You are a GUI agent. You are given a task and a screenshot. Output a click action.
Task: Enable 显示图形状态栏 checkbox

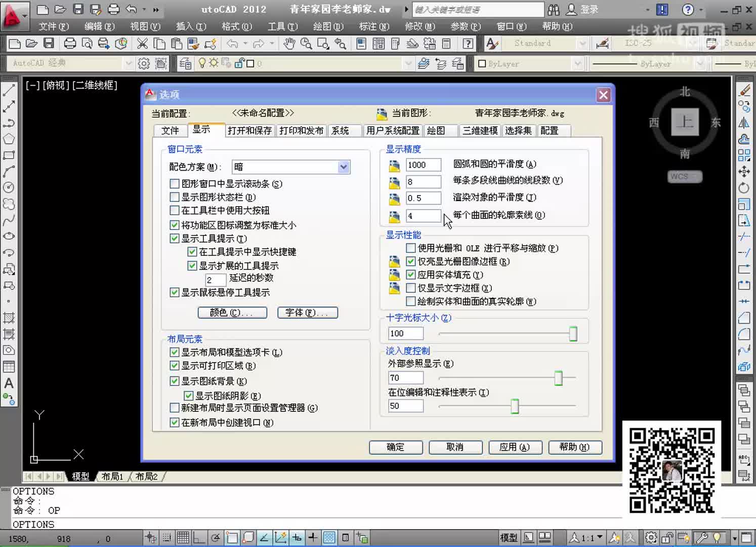click(174, 197)
